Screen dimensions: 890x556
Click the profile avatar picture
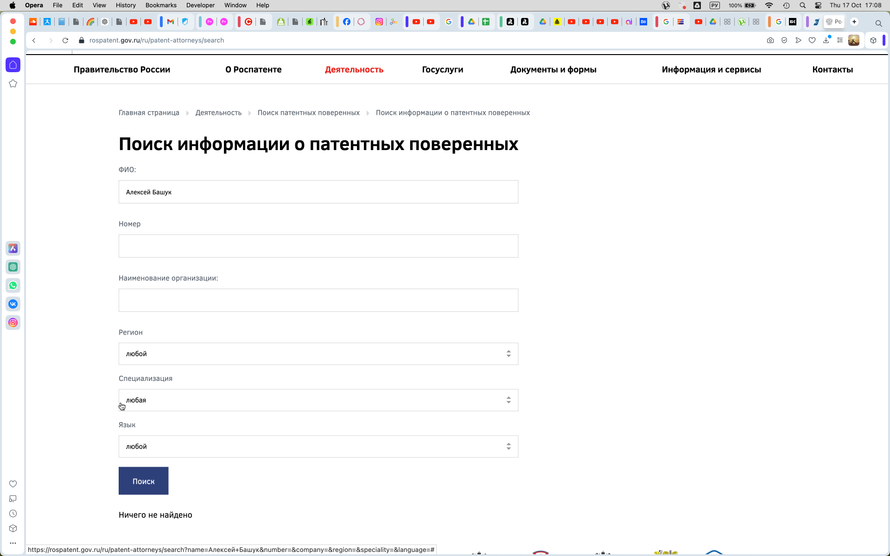854,40
